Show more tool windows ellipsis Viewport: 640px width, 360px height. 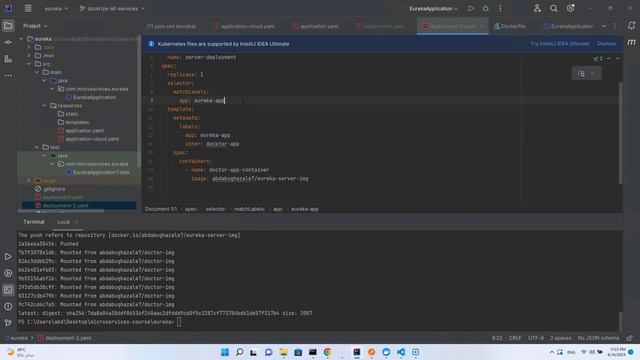tap(8, 76)
